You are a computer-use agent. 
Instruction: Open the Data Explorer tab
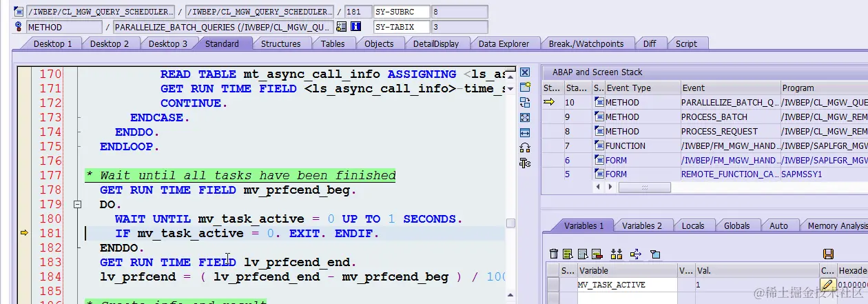(x=504, y=43)
